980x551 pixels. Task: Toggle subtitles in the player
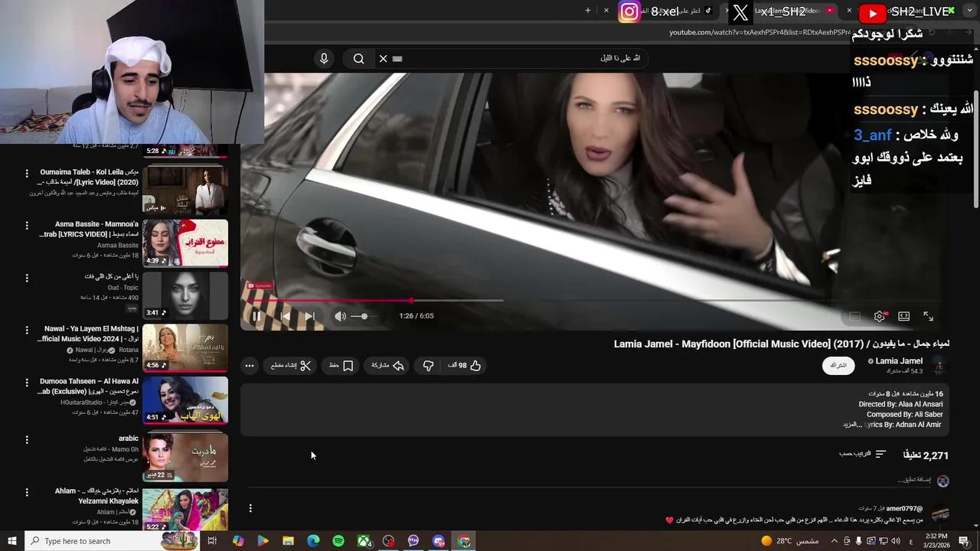click(854, 316)
